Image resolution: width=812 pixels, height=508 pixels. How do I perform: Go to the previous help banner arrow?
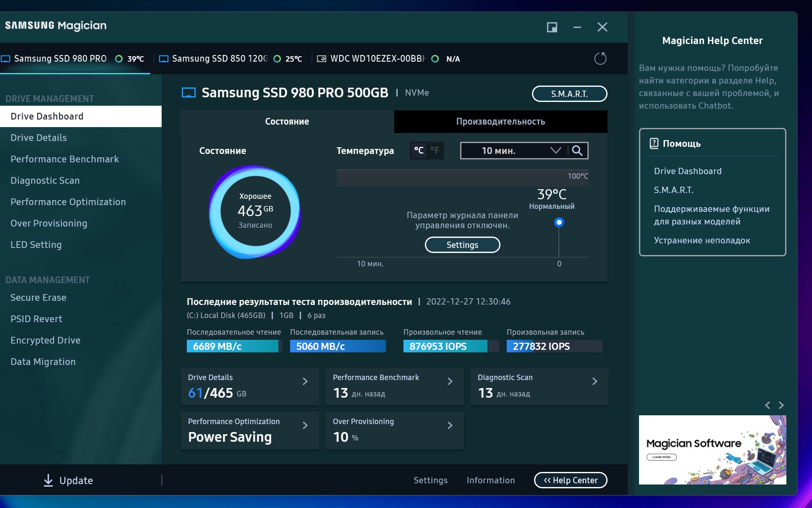click(x=767, y=405)
